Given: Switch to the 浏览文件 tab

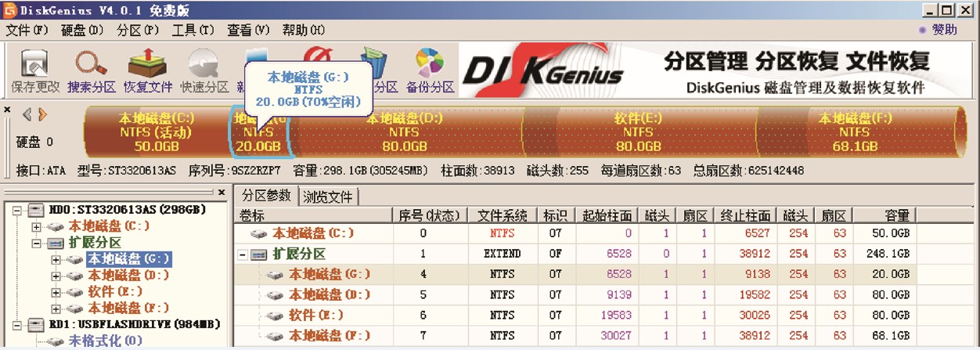Looking at the screenshot, I should pos(328,197).
